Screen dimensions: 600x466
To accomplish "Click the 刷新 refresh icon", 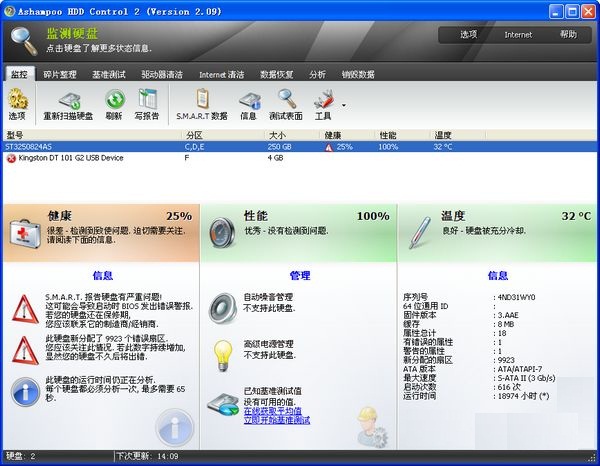I will 115,99.
